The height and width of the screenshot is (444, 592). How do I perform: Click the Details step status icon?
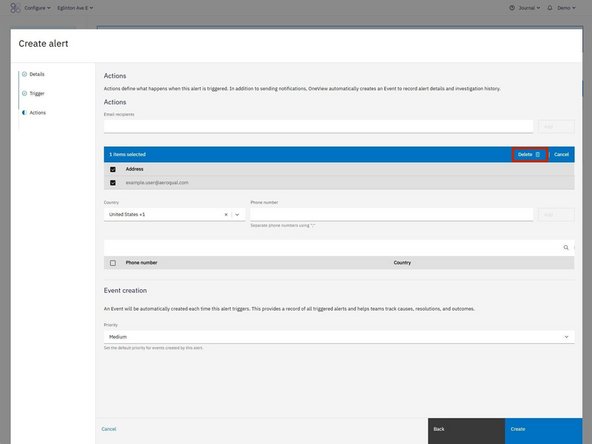25,74
